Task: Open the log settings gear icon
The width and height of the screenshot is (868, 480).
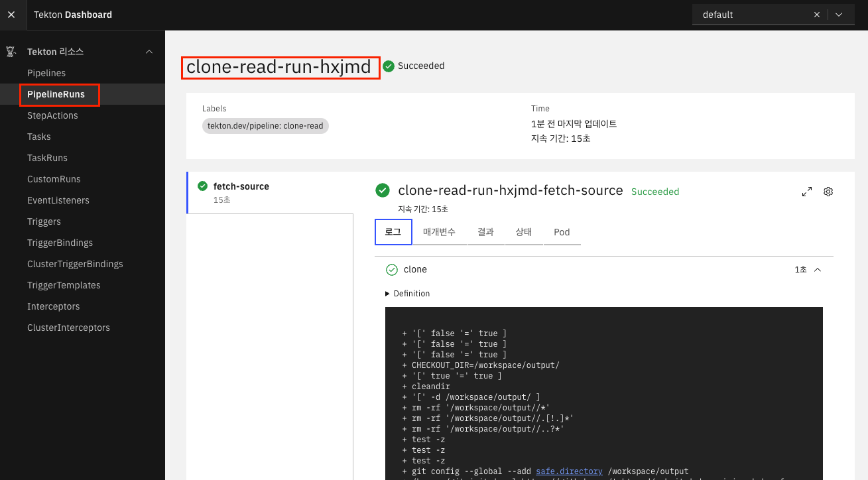Action: [828, 192]
